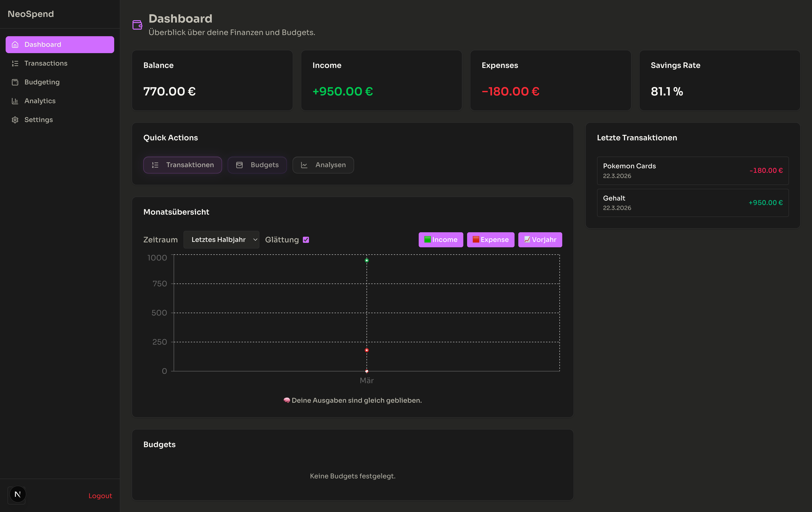Click the N avatar icon at bottom
Image resolution: width=812 pixels, height=512 pixels.
click(18, 494)
